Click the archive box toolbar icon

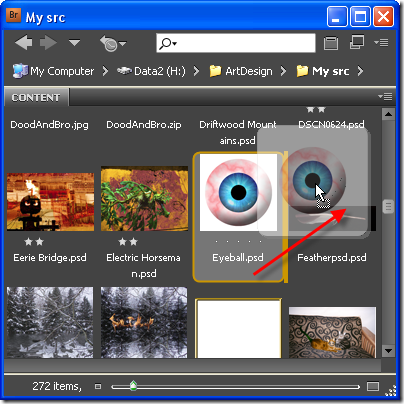(x=331, y=43)
